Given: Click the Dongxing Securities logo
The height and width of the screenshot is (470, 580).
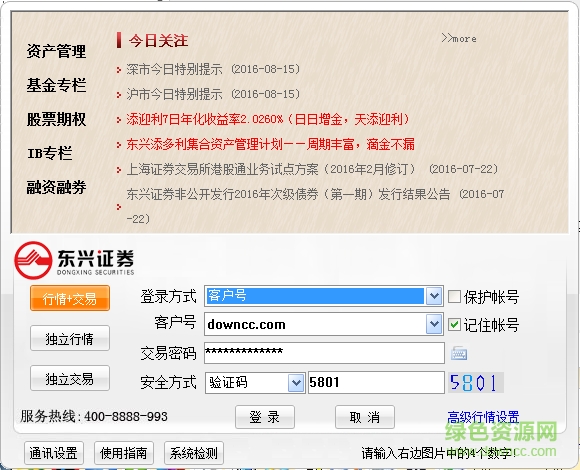Looking at the screenshot, I should click(x=74, y=260).
